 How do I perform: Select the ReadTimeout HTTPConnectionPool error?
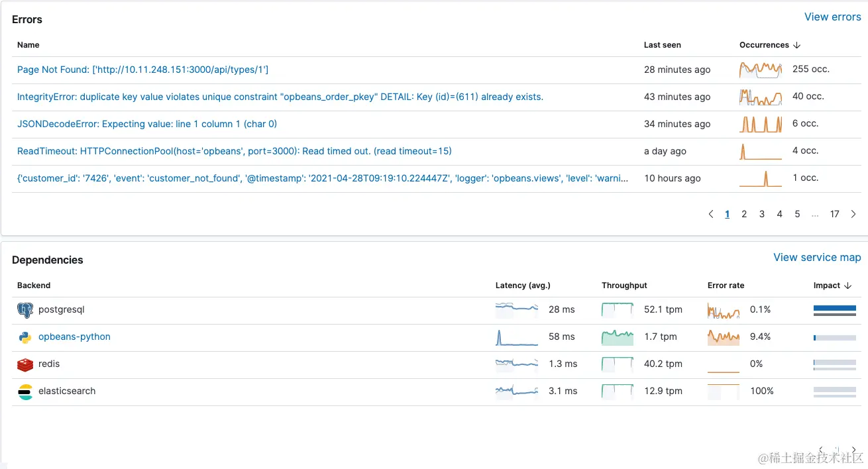(234, 151)
